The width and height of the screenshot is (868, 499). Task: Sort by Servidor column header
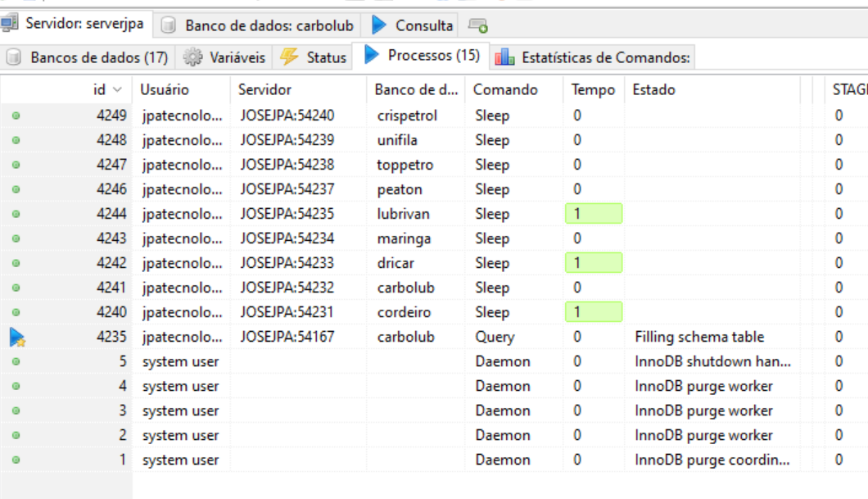coord(298,89)
